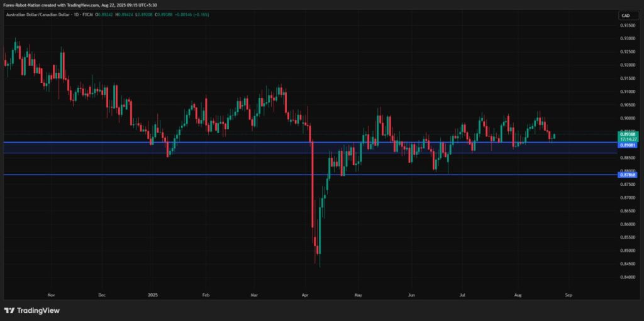This screenshot has height=321, width=644.
Task: Click the Aug label on time axis
Action: [517, 293]
